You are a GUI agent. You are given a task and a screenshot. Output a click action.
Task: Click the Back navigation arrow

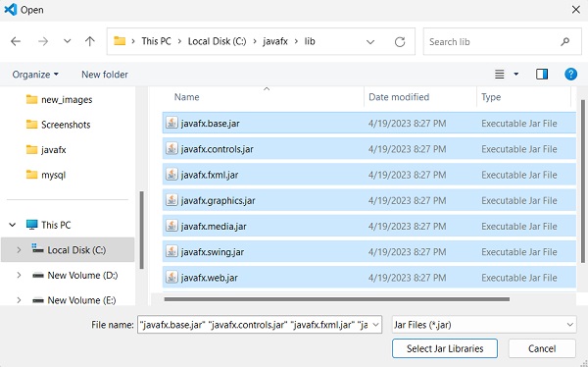[x=16, y=41]
